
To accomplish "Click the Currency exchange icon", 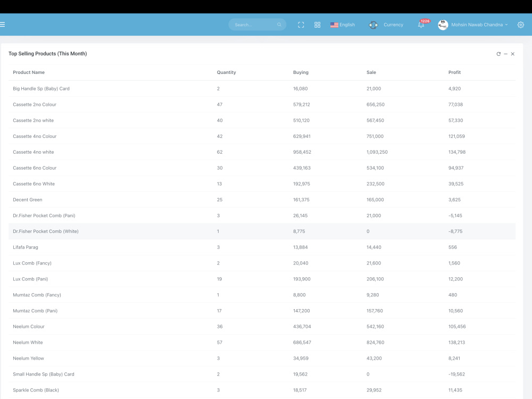I will 373,25.
